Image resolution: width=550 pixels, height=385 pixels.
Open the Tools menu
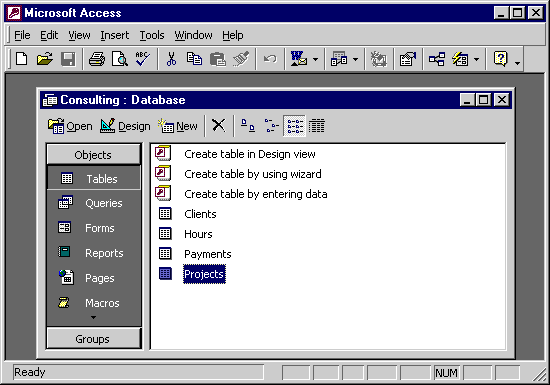(152, 35)
